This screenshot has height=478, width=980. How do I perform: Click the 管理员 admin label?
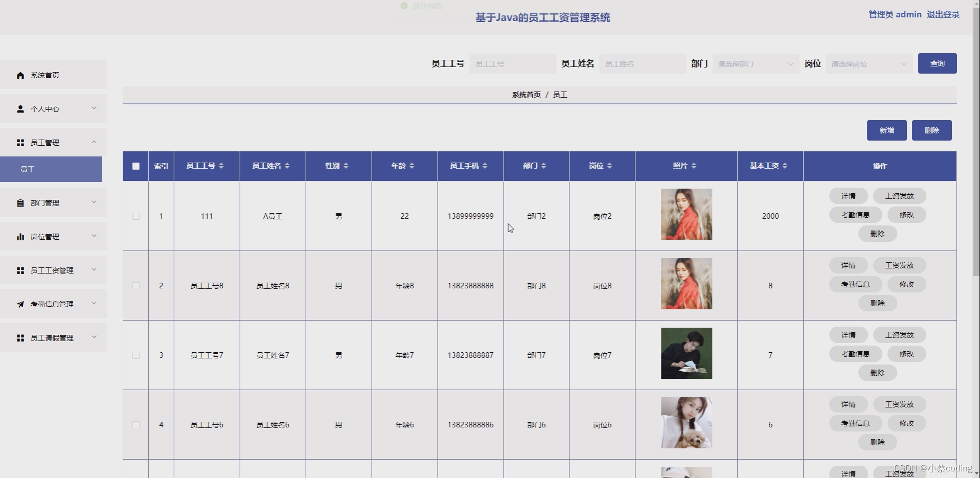click(895, 14)
